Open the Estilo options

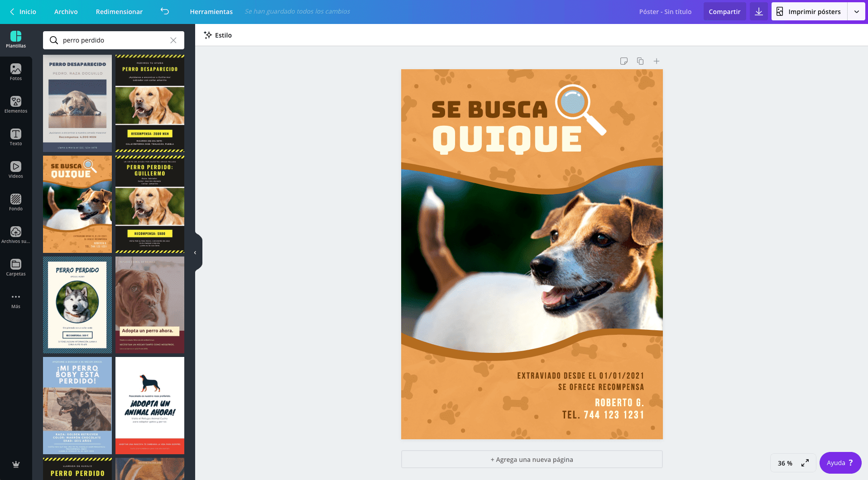218,35
